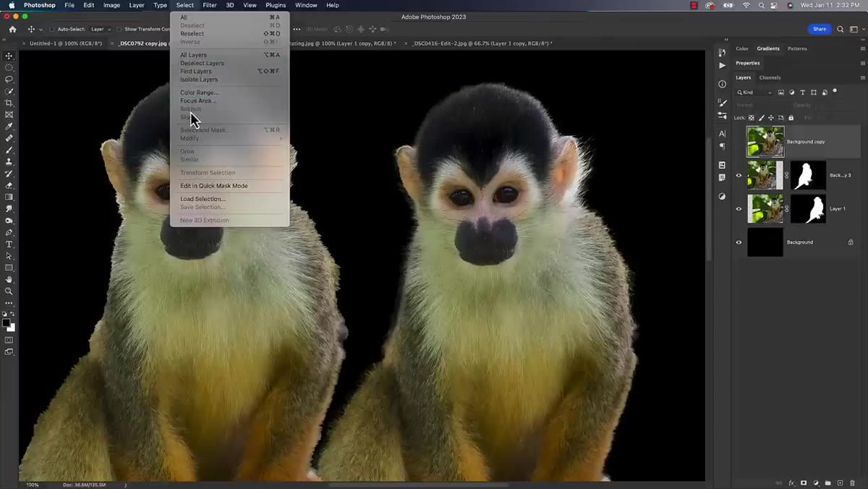Click the foreground color swatch
Screen dimensions: 868x489
[x=7, y=323]
